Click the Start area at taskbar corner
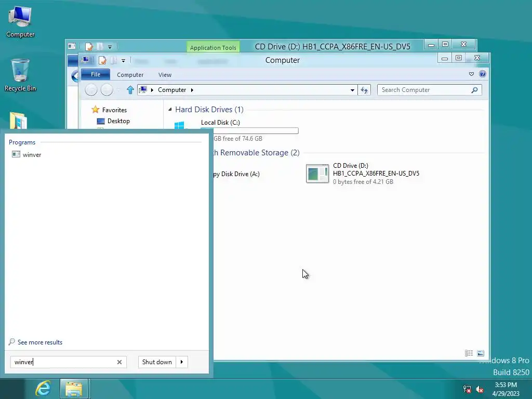The height and width of the screenshot is (399, 532). [12, 389]
